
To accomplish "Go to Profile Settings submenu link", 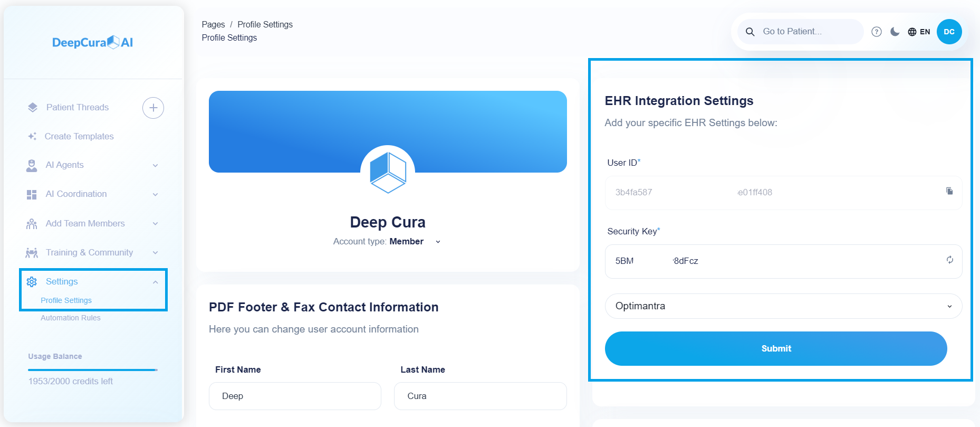I will [66, 300].
